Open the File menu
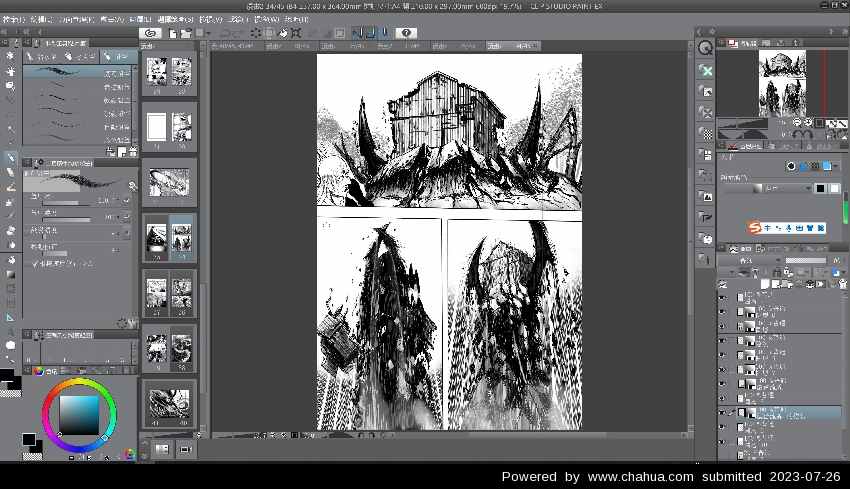The width and height of the screenshot is (850, 489). click(13, 20)
